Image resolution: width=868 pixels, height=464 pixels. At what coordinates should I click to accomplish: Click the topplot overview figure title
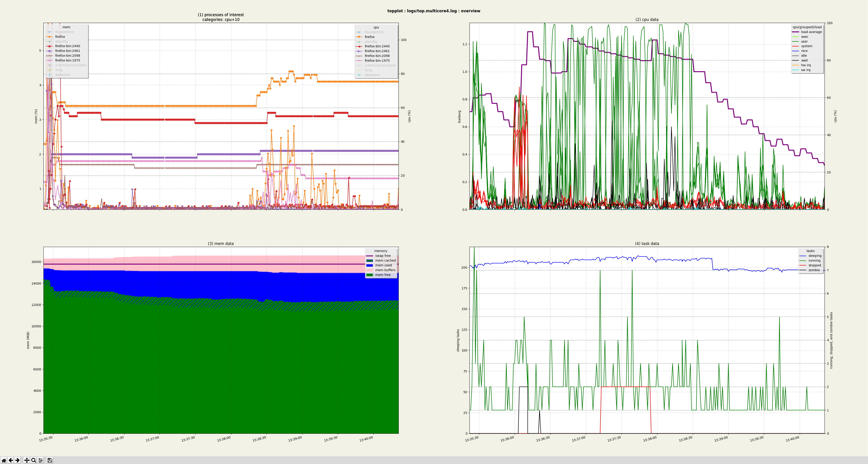point(434,11)
